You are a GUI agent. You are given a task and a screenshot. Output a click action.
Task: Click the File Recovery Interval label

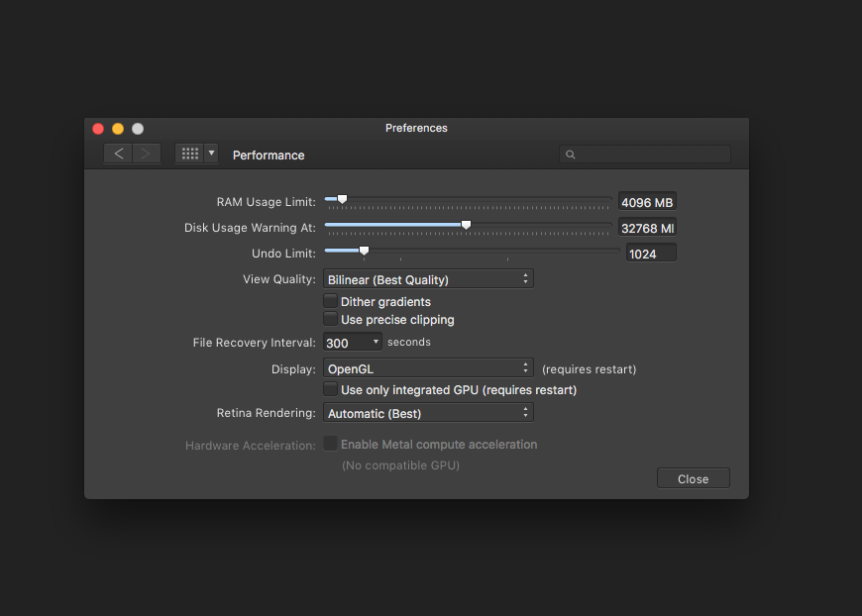tap(255, 343)
